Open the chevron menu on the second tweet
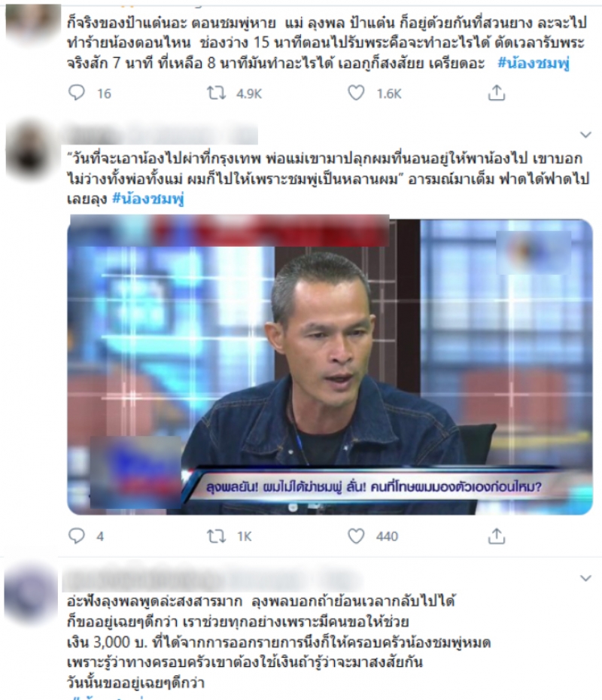This screenshot has height=700, width=602. click(585, 135)
